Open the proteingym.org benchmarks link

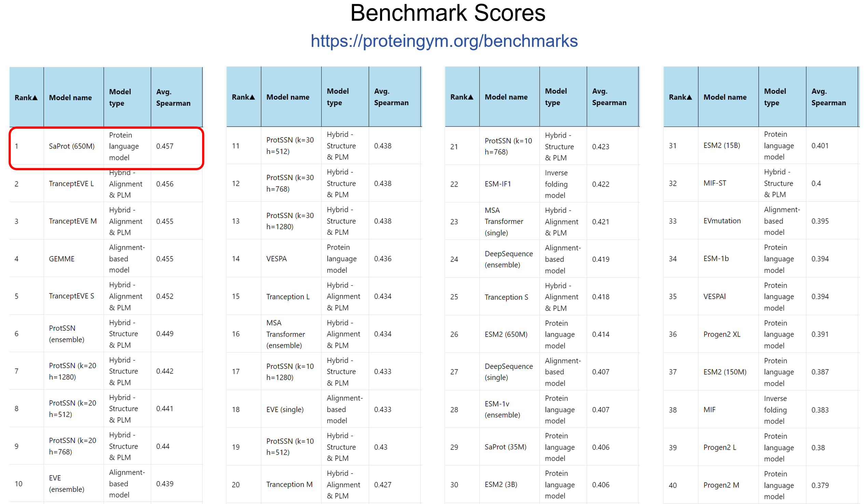(444, 41)
